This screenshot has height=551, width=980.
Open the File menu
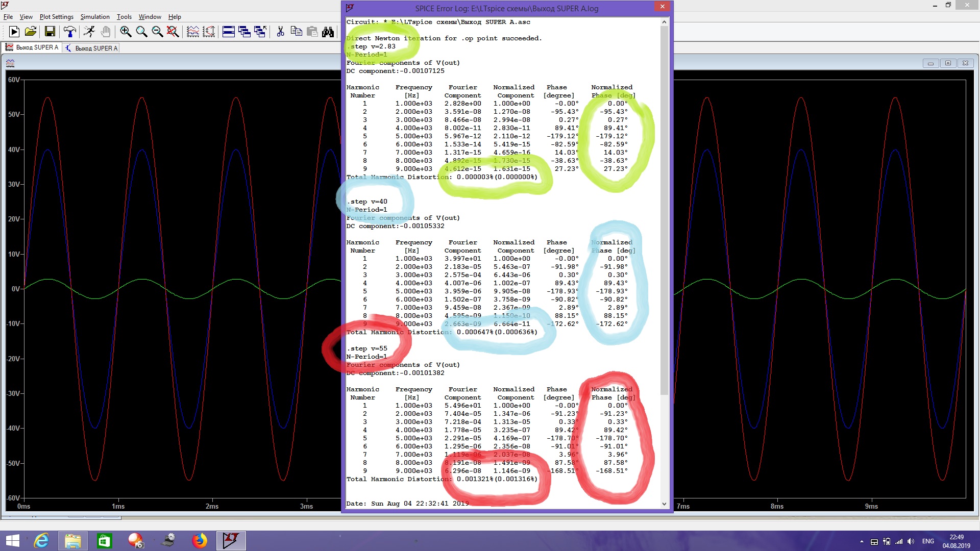(x=8, y=17)
